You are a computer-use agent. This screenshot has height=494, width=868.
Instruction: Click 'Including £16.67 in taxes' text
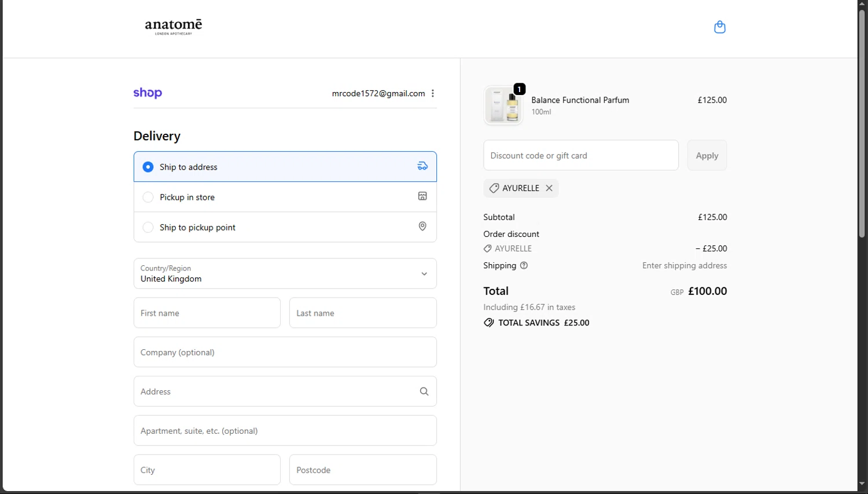[x=529, y=307]
